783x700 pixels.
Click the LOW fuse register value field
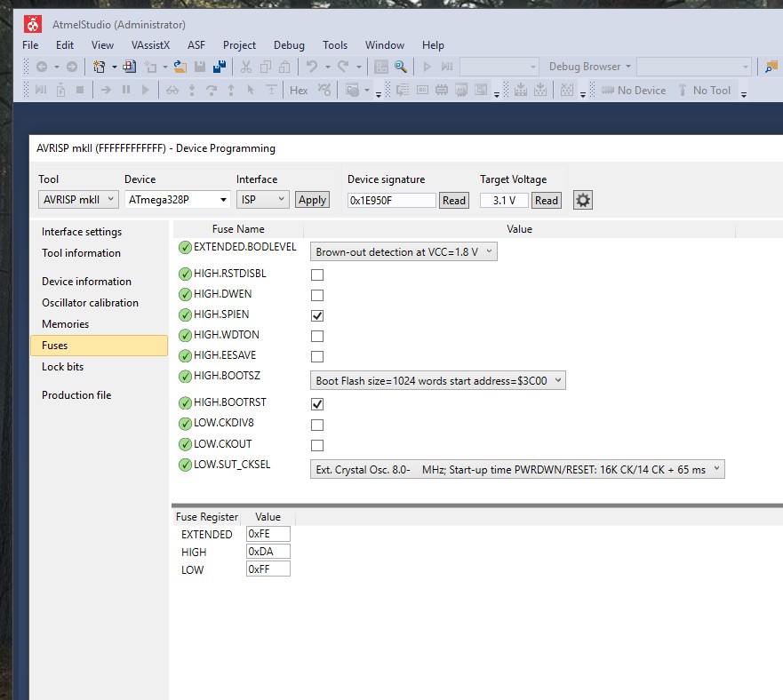[268, 569]
